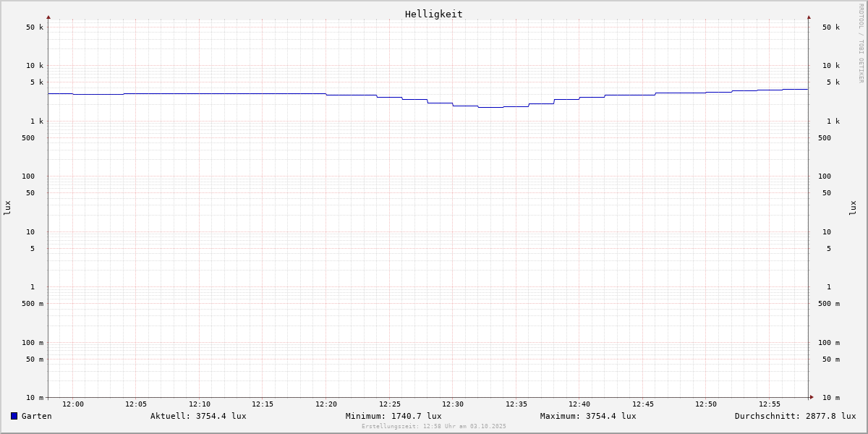The height and width of the screenshot is (434, 868).
Task: Click the 12:20 time axis label
Action: [x=326, y=404]
